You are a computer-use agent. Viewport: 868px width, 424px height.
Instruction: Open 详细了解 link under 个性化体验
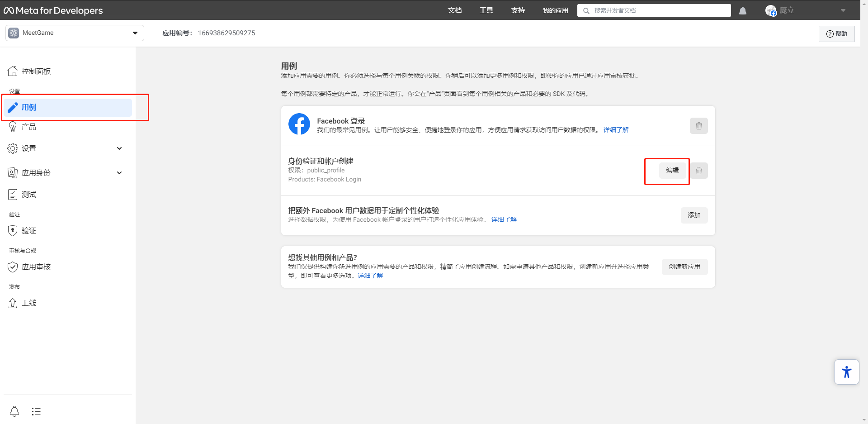tap(504, 219)
